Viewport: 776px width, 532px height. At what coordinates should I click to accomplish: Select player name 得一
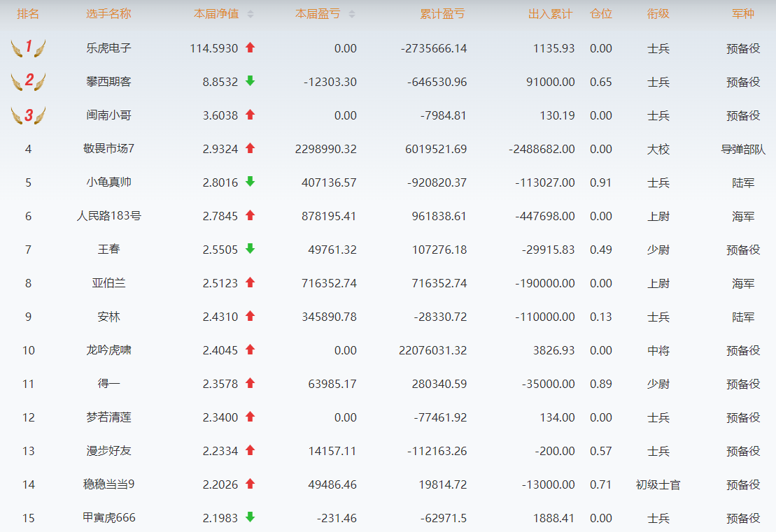coord(109,384)
